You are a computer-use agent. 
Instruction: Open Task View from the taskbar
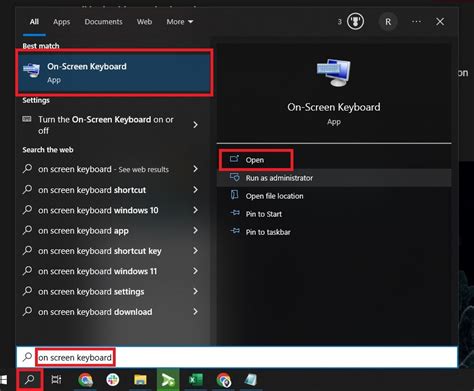click(x=56, y=379)
